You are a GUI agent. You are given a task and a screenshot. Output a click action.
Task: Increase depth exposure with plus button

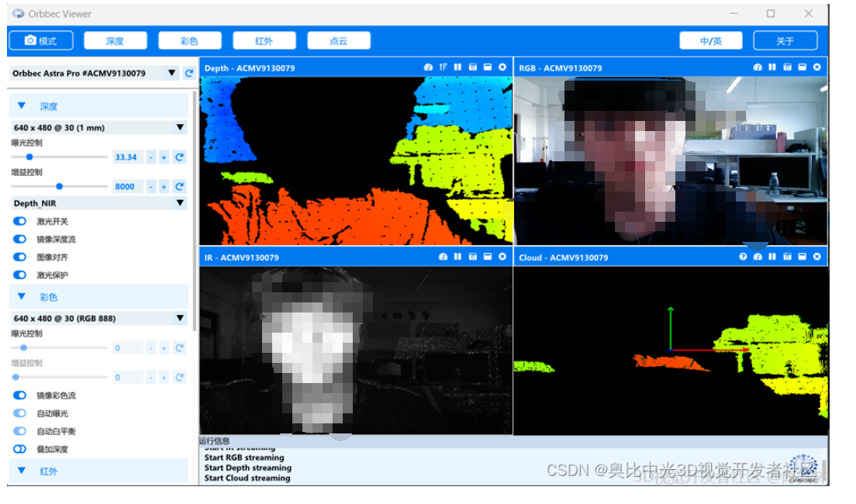click(164, 157)
